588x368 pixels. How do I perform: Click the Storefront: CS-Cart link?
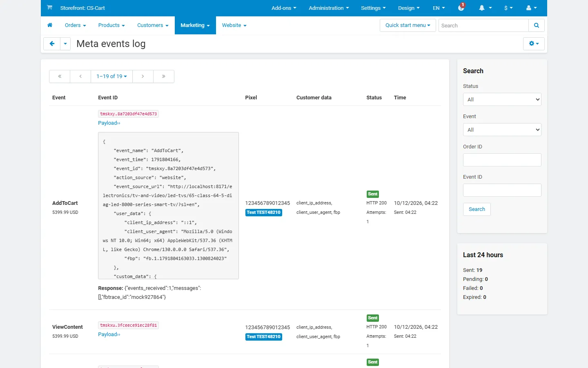[x=82, y=8]
